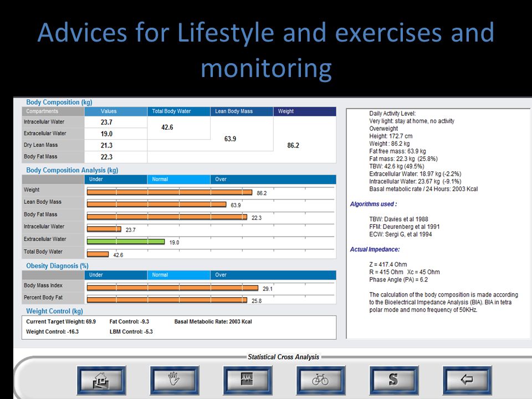Click the Fat Control: -9.3 text
532x399 pixels.
(129, 321)
